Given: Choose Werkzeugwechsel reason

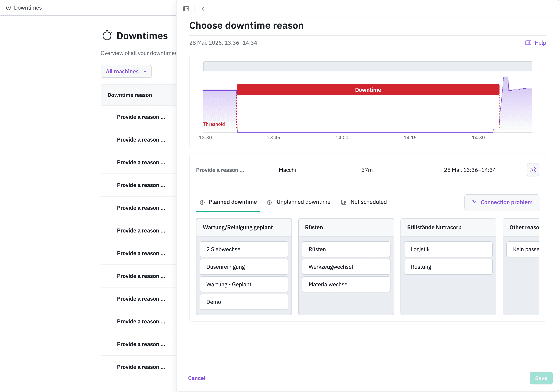Looking at the screenshot, I should point(346,267).
